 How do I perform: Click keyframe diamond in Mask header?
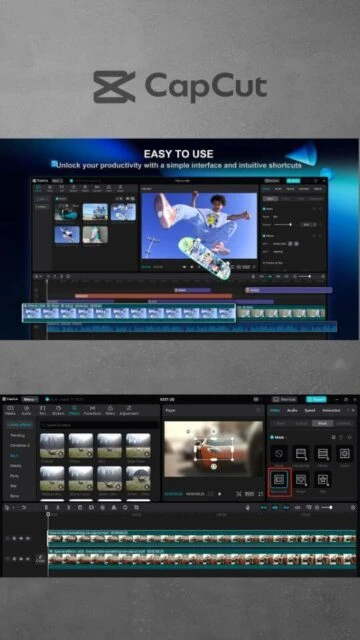(349, 437)
